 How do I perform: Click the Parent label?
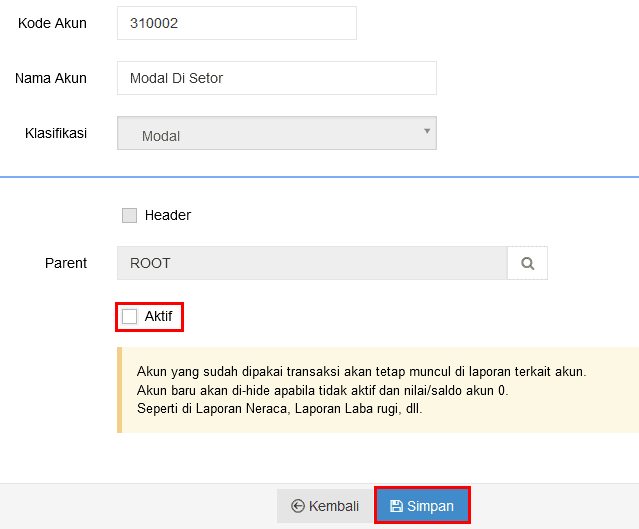click(66, 263)
